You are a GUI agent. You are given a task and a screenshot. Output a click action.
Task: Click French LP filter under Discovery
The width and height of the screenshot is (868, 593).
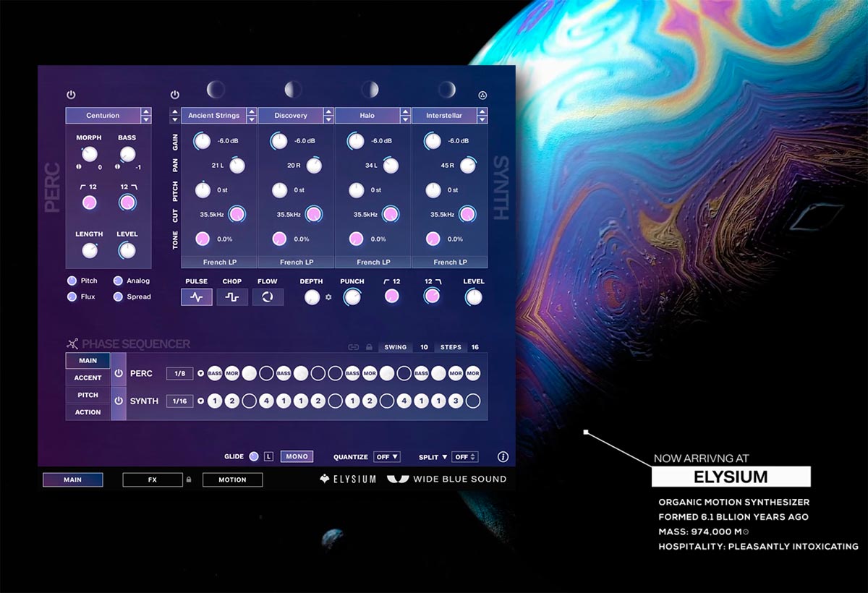(x=296, y=262)
